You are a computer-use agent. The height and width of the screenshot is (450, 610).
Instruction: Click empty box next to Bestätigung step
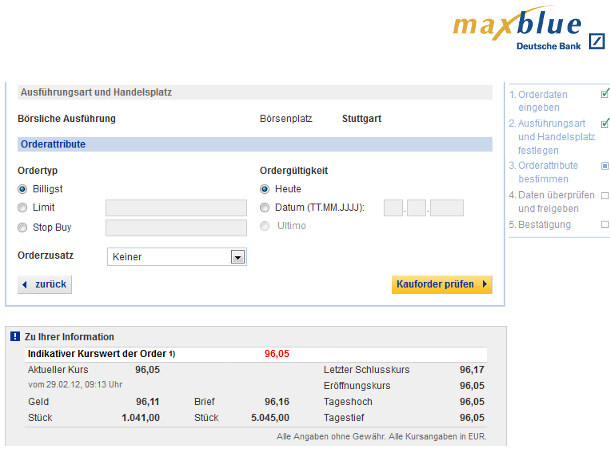(604, 225)
